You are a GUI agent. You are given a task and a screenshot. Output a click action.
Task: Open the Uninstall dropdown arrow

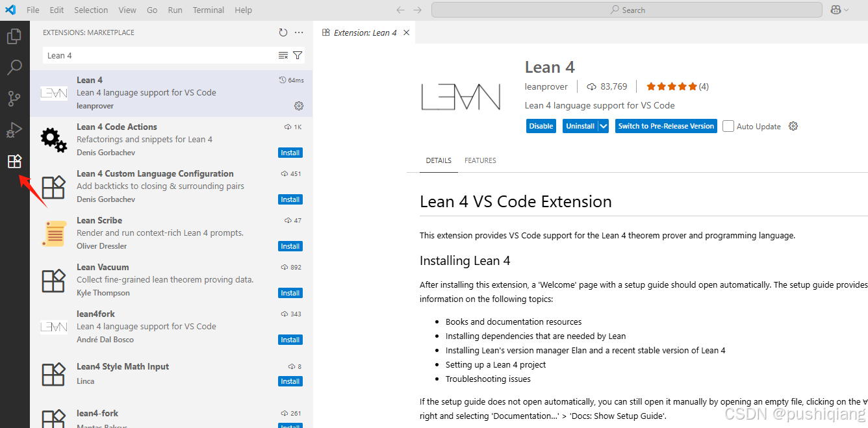(x=602, y=125)
